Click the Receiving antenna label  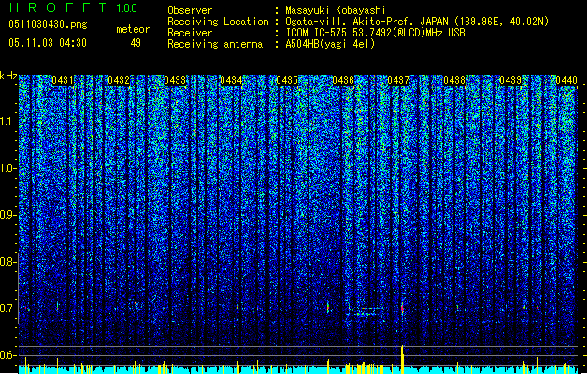[215, 44]
